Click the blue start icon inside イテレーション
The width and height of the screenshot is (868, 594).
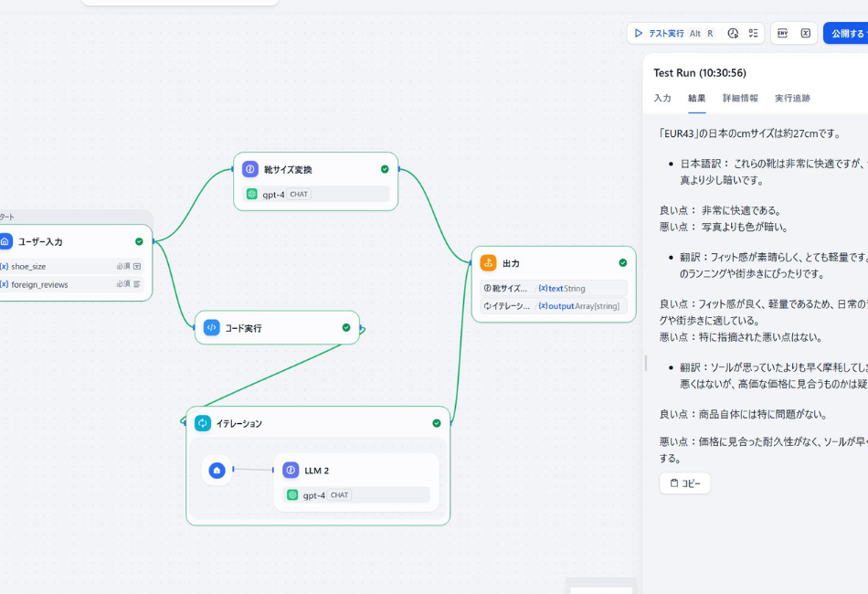[x=218, y=471]
